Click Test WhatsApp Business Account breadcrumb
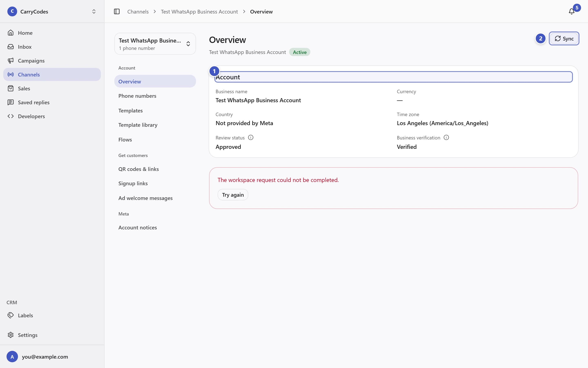Screen dimensions: 588x368 [x=199, y=11]
